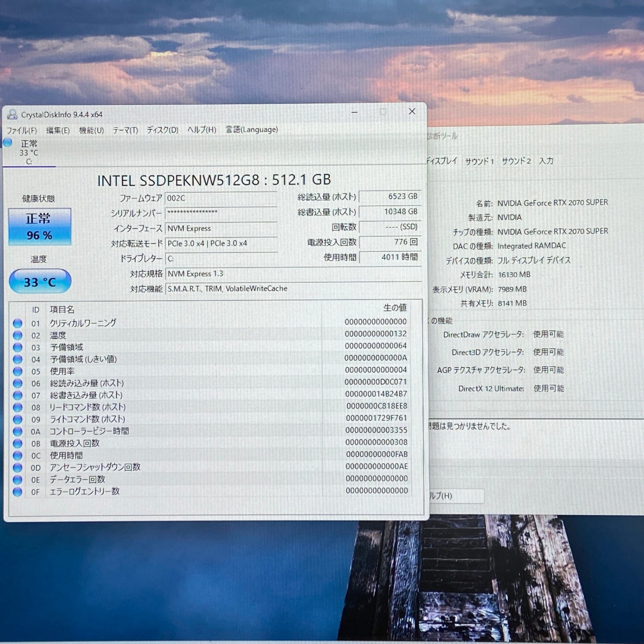Screen dimensions: 644x644
Task: Click the blue status dot for ID 0B
Action: click(x=17, y=443)
